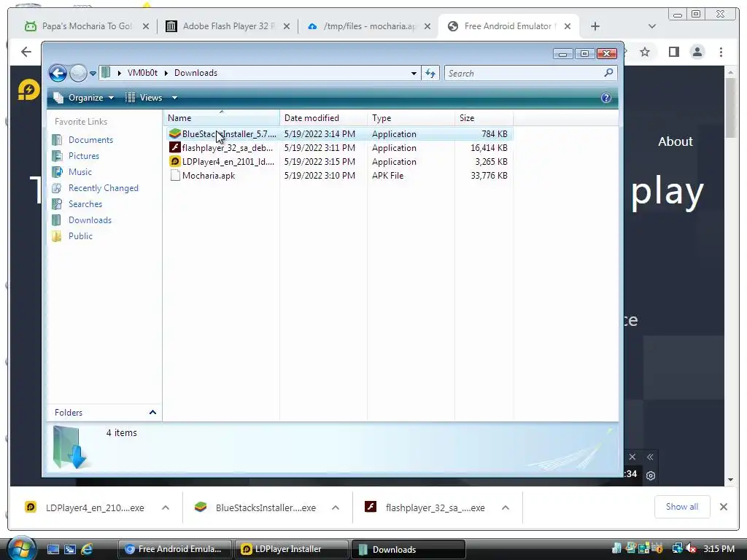Open the BlueStacksInstaller download item
The height and width of the screenshot is (560, 747).
pos(266,508)
